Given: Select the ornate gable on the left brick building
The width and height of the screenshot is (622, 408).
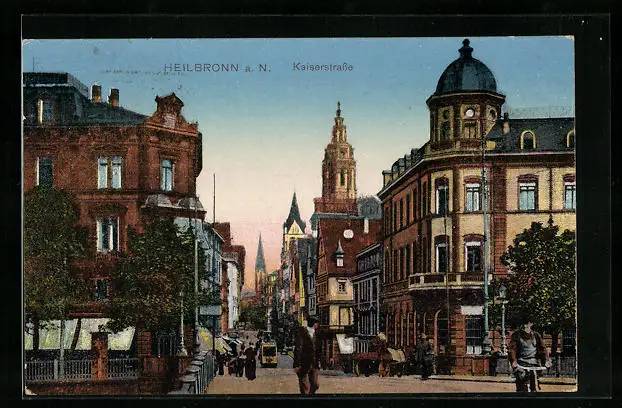Looking at the screenshot, I should point(168,111).
